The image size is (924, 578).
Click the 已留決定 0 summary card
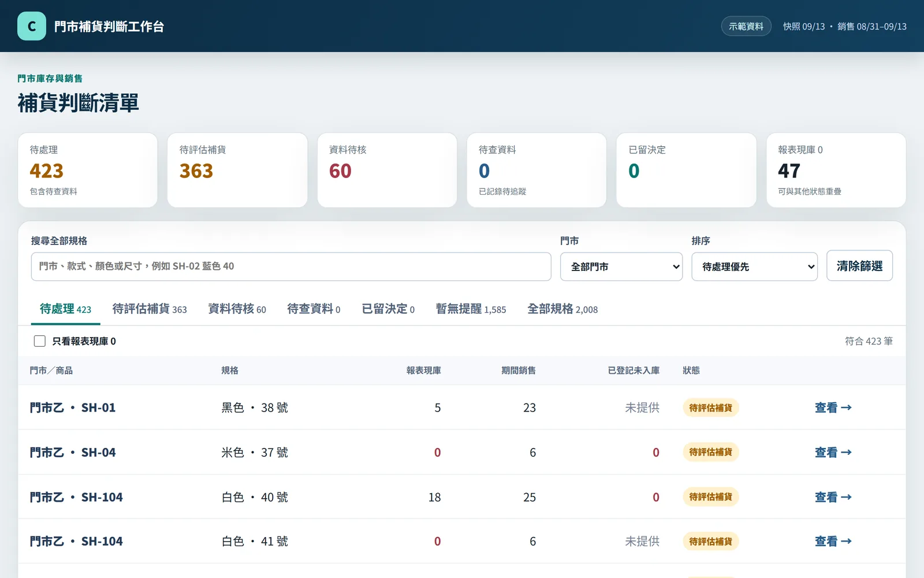point(686,170)
